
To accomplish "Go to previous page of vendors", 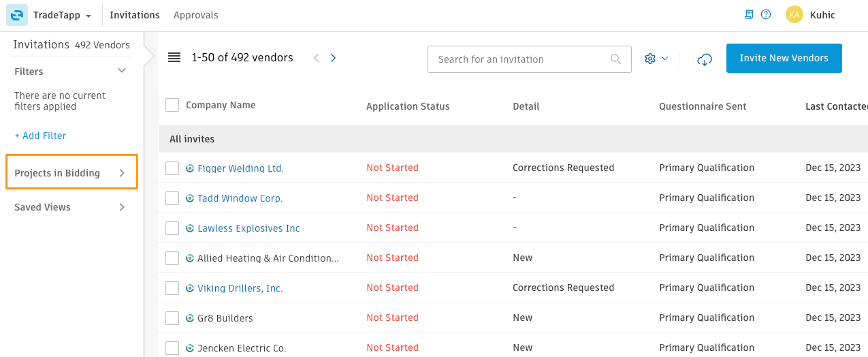I will (x=316, y=58).
